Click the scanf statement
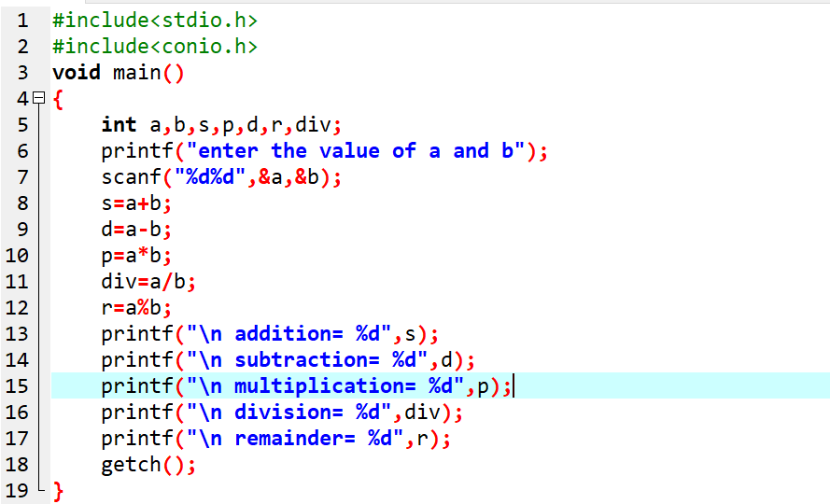 (x=221, y=177)
